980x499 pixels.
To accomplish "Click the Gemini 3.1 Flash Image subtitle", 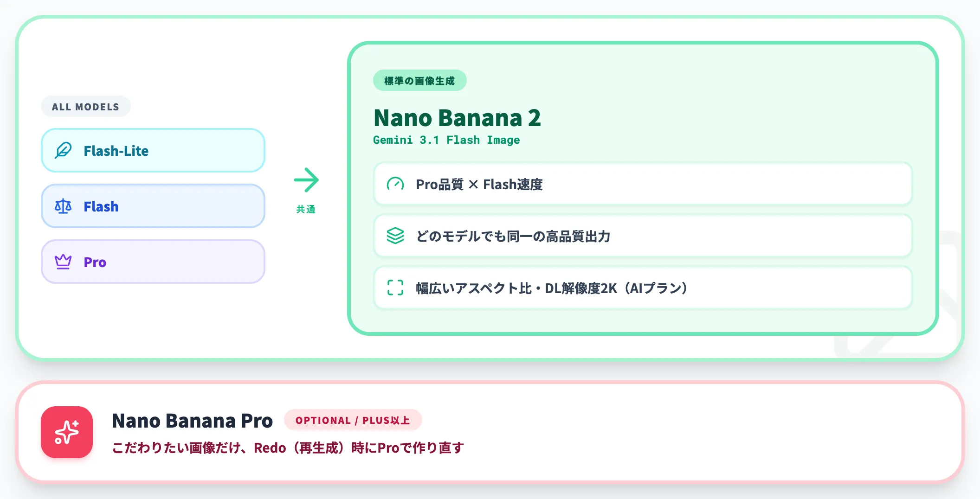I will point(446,140).
